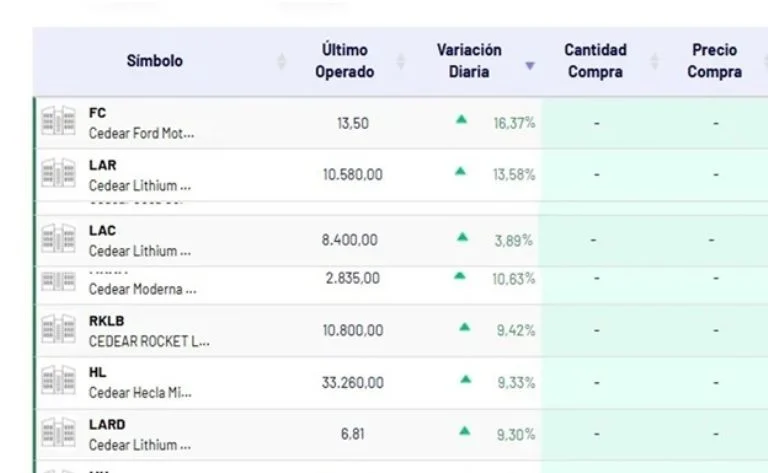This screenshot has height=473, width=768.
Task: Sort by Cantidad Compra column arrows
Action: click(654, 62)
